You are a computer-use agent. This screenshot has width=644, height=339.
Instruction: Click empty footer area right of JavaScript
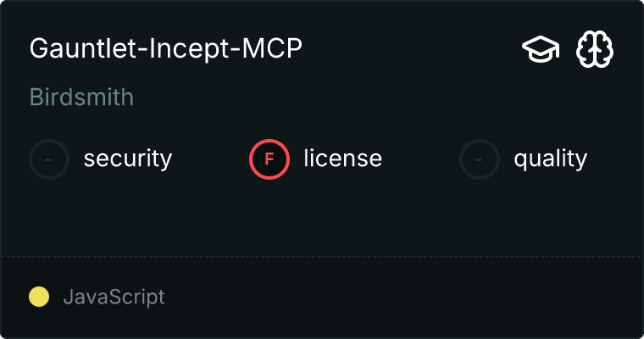[x=402, y=297]
